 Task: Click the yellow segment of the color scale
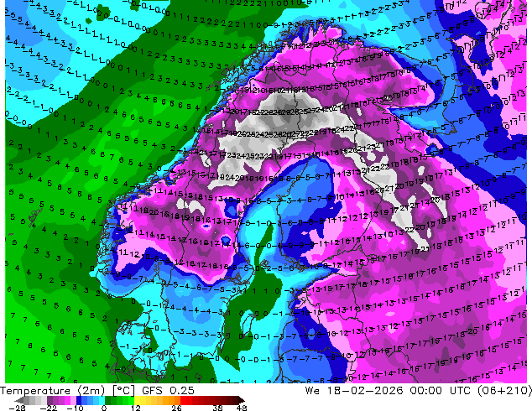pos(137,400)
